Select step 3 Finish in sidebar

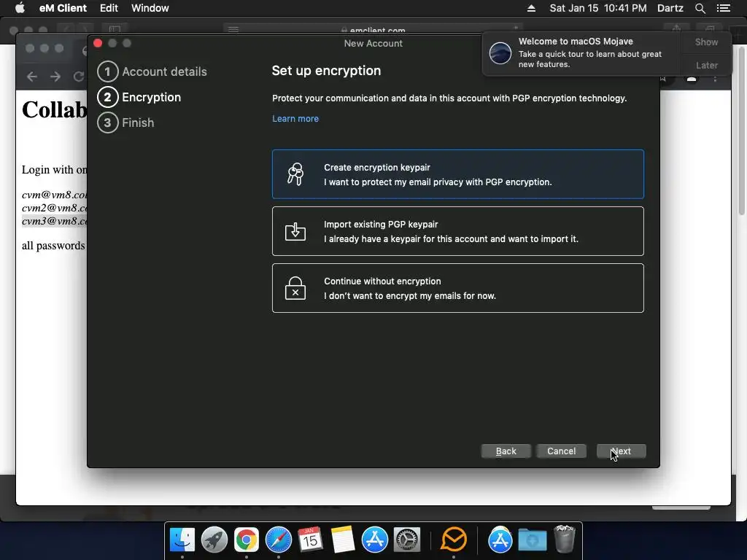(x=125, y=122)
